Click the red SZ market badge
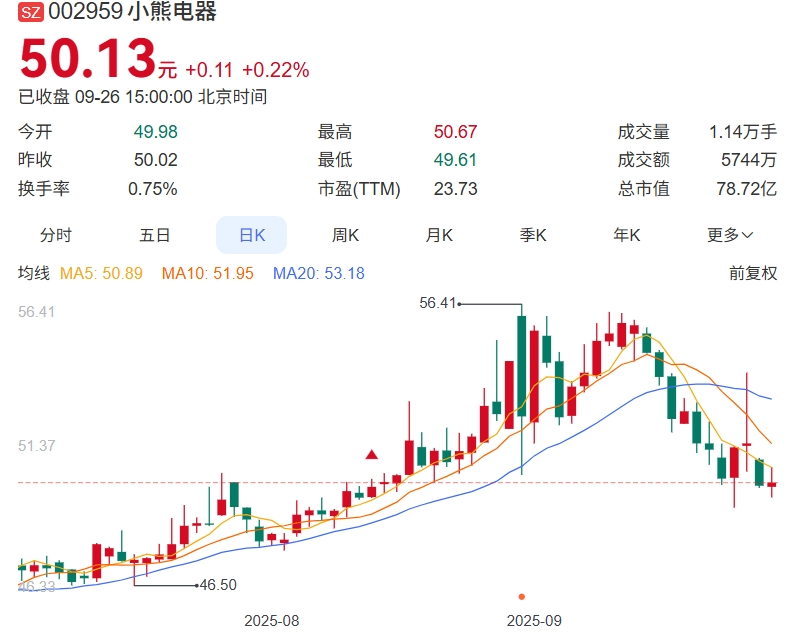This screenshot has width=795, height=634. tap(31, 13)
